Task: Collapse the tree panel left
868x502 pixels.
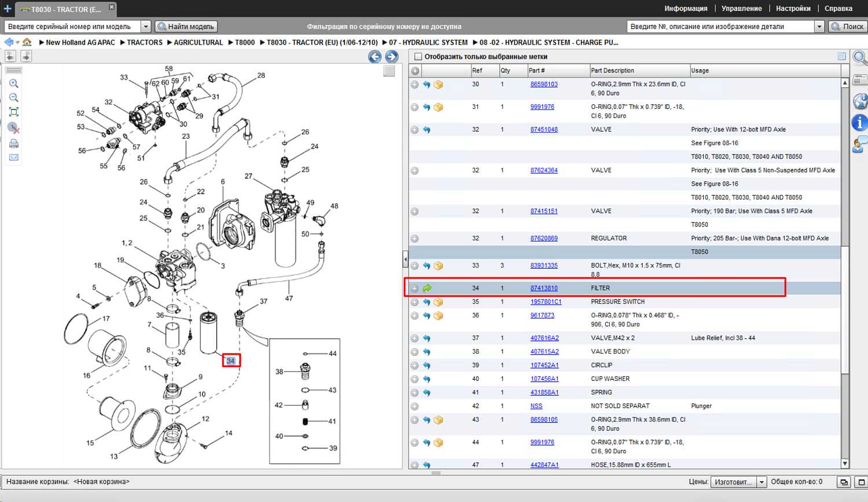Action: 10,56
